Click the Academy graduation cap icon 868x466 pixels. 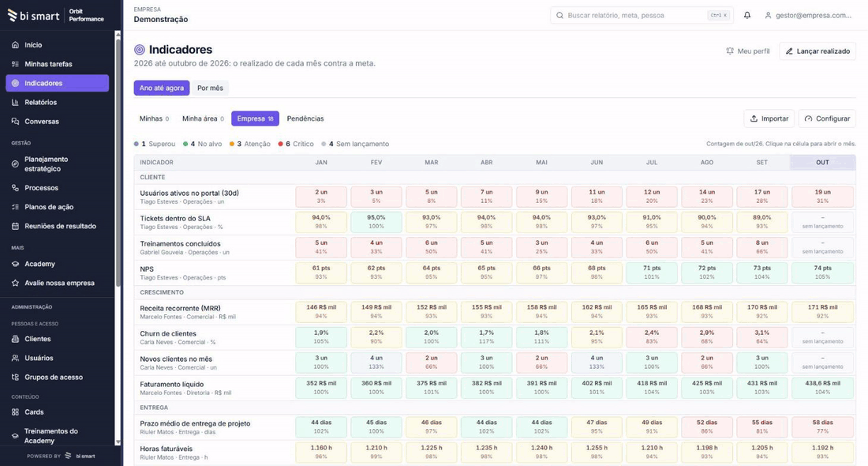[16, 265]
